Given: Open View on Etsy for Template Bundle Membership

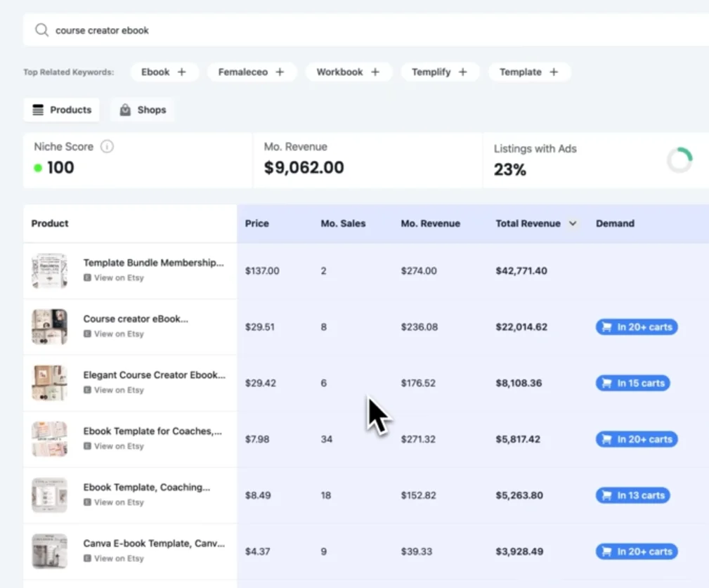Looking at the screenshot, I should pos(118,277).
